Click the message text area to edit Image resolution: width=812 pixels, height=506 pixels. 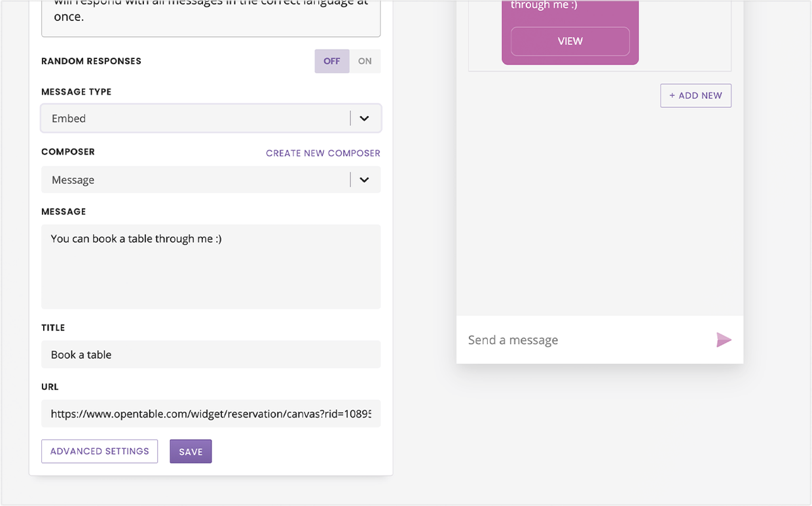(211, 267)
